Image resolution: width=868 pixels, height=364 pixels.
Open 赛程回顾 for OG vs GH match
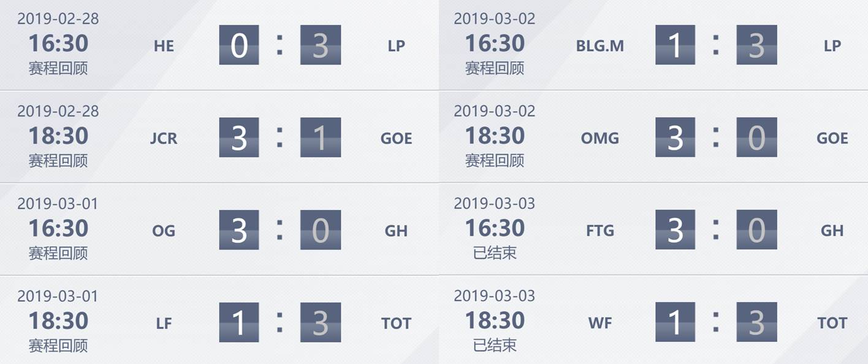click(58, 253)
